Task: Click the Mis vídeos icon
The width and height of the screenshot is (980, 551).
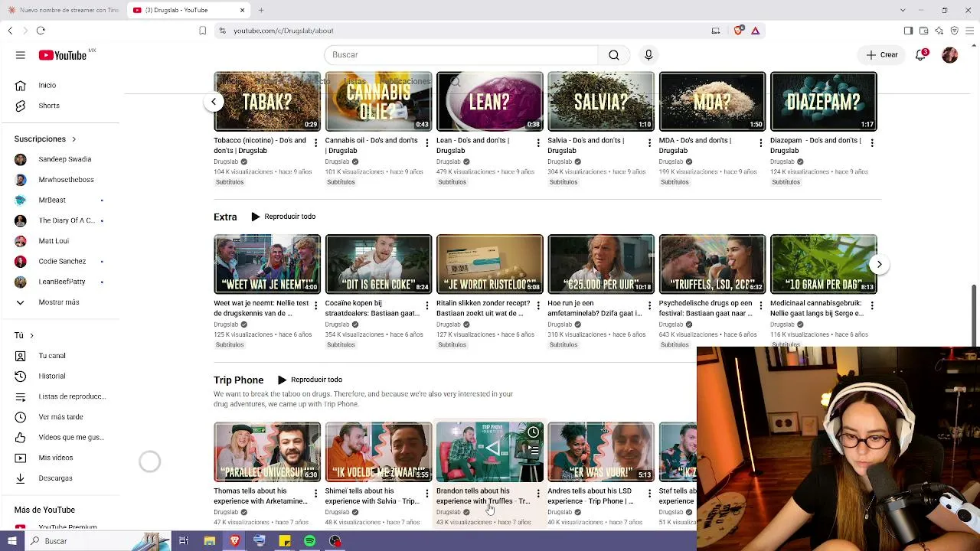Action: pos(21,458)
